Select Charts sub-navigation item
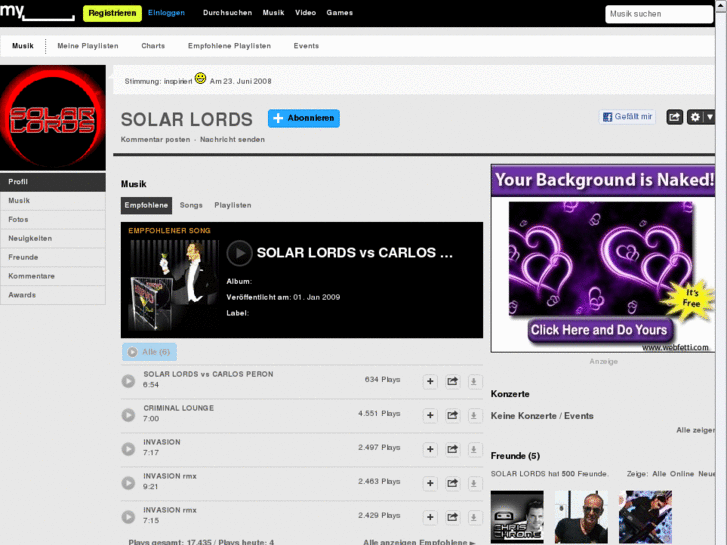The image size is (727, 545). (x=153, y=46)
